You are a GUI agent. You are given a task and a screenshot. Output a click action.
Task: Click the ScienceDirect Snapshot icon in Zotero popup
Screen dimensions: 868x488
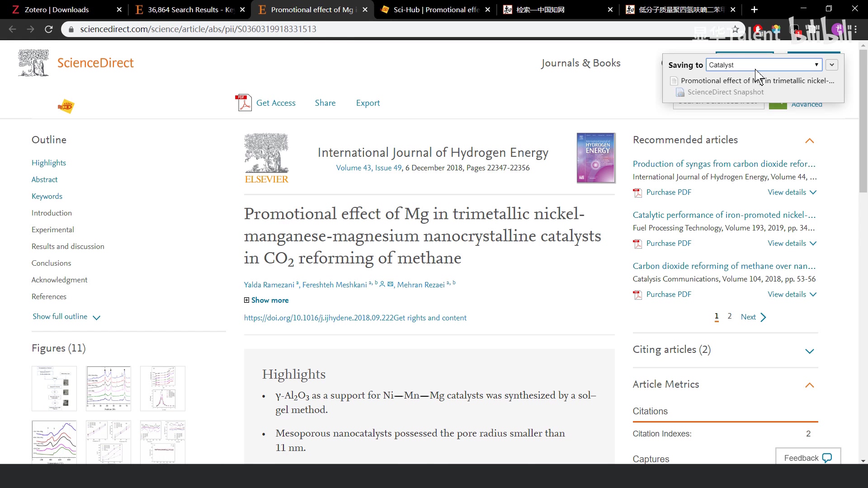[680, 92]
